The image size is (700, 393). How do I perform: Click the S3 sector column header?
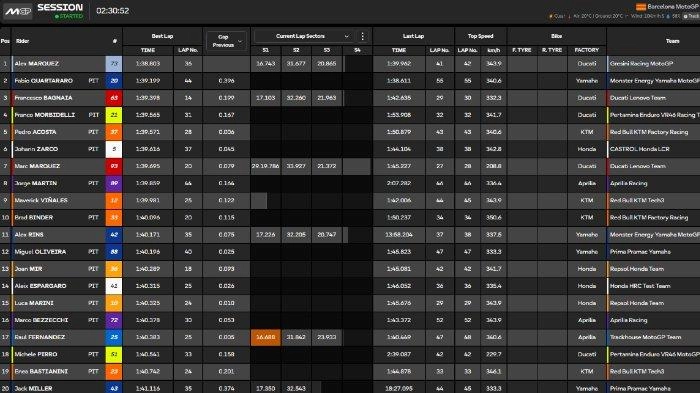point(326,50)
